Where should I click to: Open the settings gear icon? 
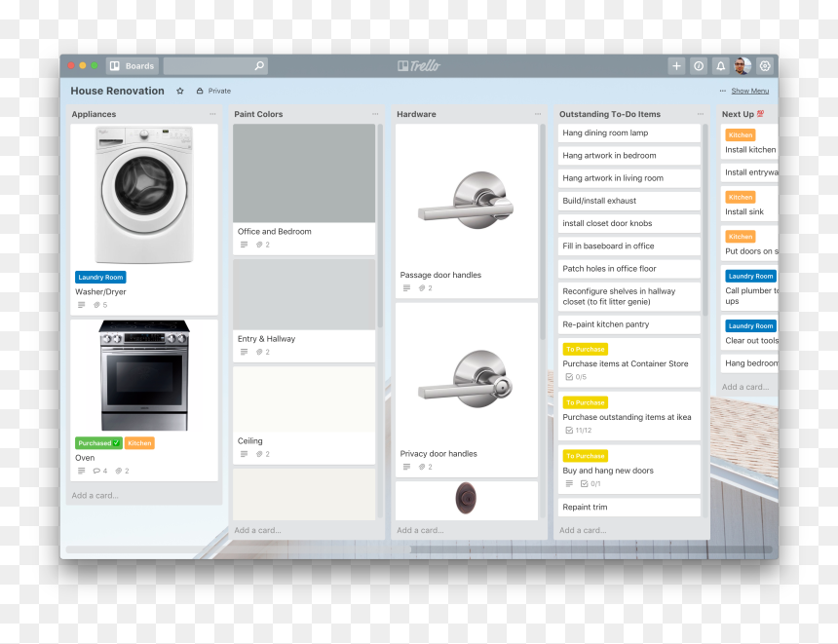765,65
